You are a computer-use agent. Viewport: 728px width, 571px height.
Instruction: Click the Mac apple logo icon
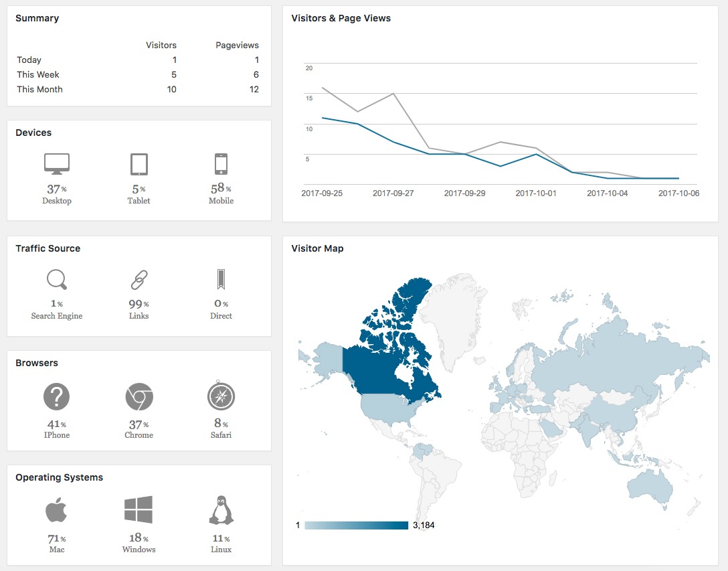click(56, 509)
